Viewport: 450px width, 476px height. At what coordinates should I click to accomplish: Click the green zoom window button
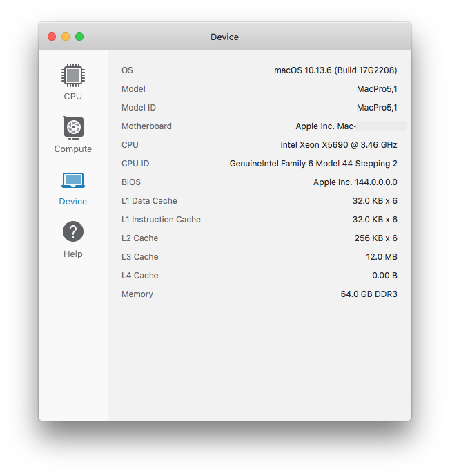(x=79, y=37)
